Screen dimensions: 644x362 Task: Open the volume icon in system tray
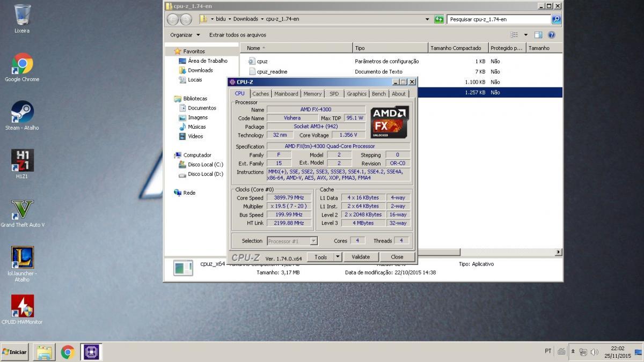(x=594, y=352)
